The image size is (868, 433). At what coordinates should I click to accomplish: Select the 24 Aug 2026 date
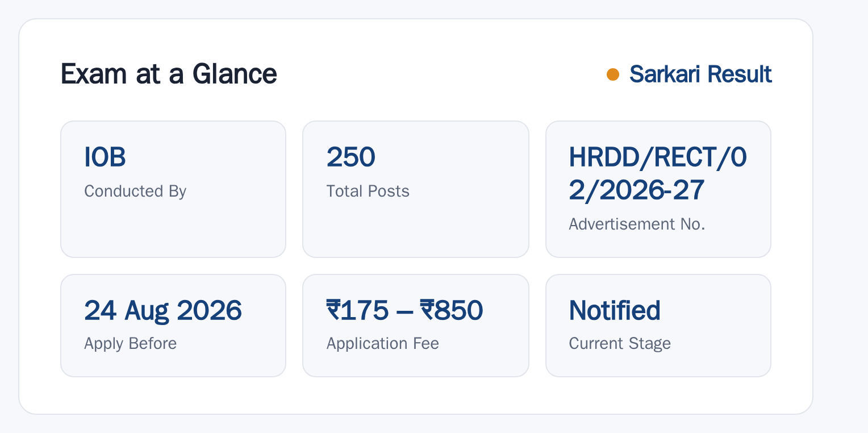point(163,311)
